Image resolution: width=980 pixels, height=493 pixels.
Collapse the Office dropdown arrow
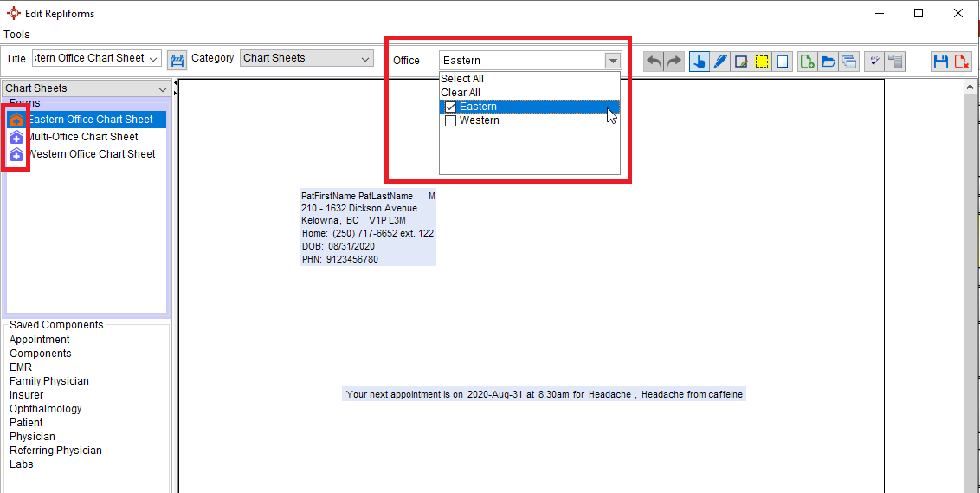(613, 61)
